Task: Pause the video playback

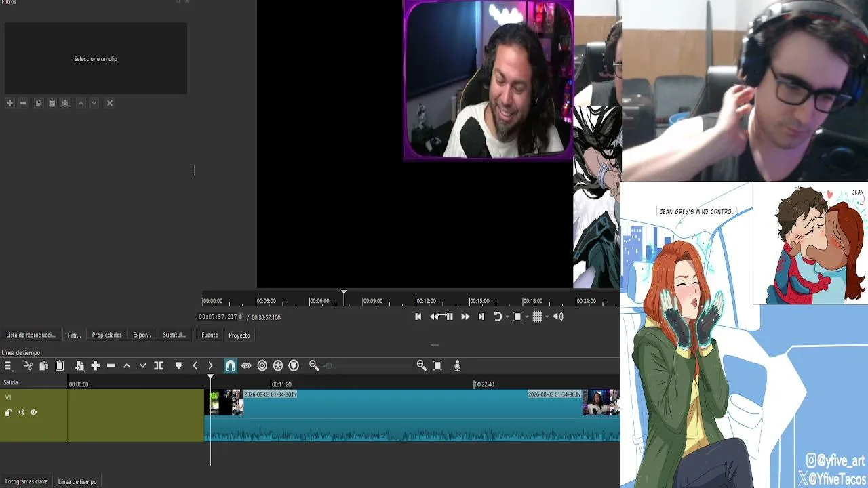Action: (x=449, y=317)
